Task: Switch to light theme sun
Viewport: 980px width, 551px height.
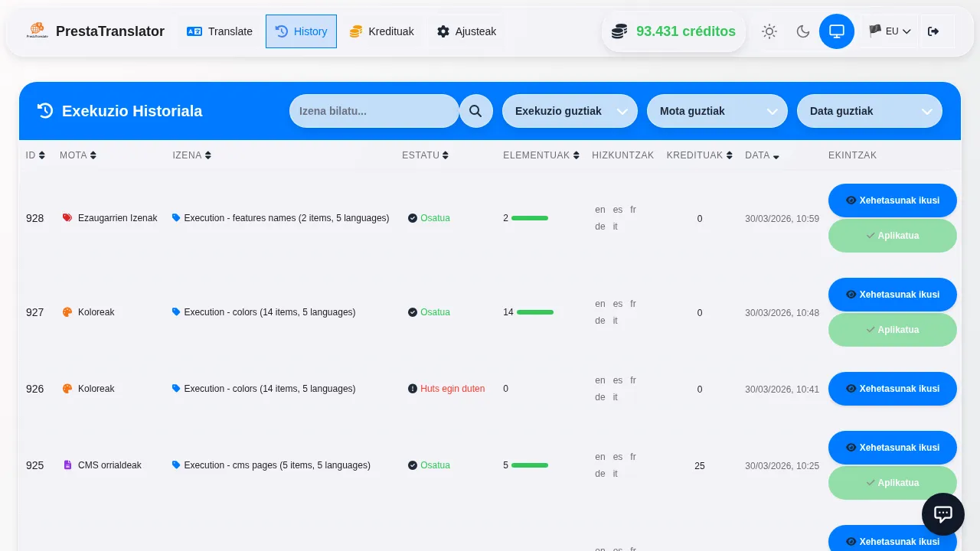Action: (769, 31)
